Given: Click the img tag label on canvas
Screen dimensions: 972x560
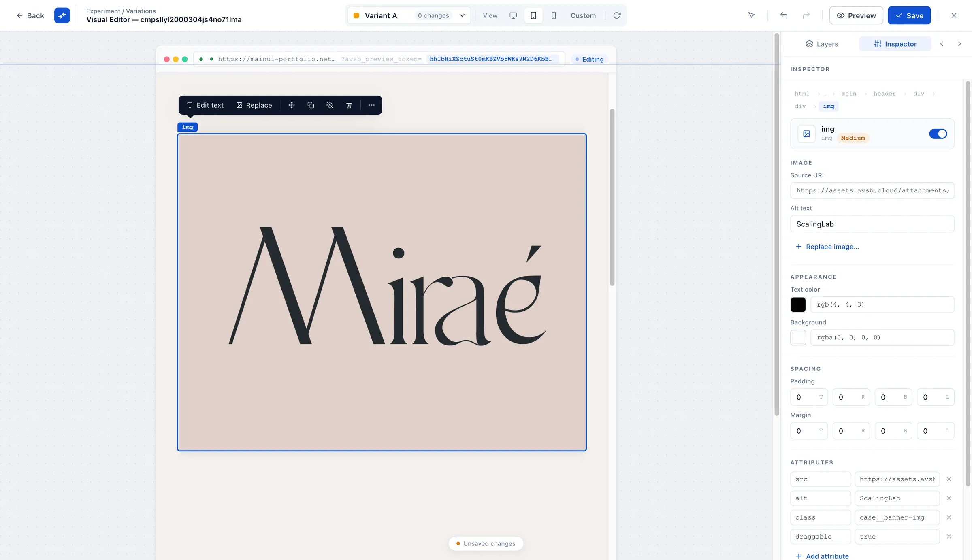Looking at the screenshot, I should coord(188,127).
